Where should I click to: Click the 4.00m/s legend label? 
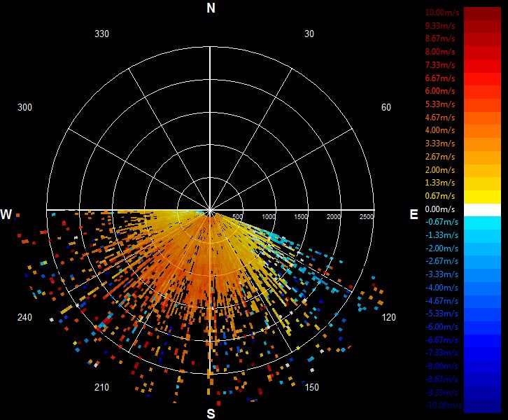click(440, 130)
